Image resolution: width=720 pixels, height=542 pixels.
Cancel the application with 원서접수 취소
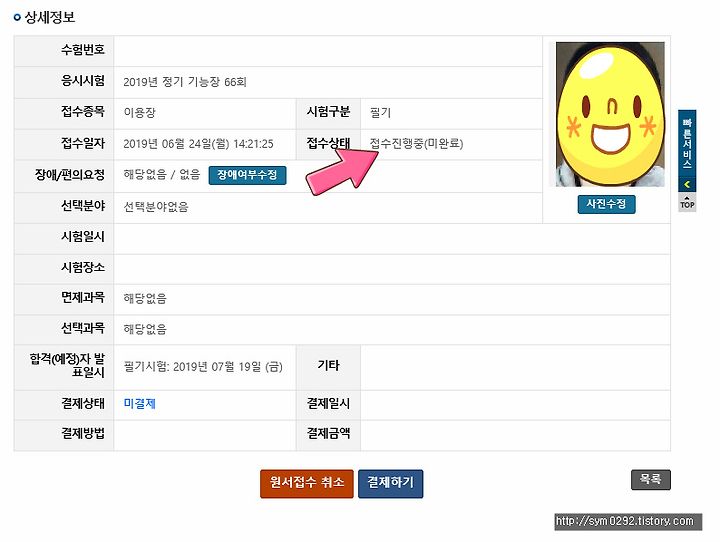pyautogui.click(x=306, y=483)
